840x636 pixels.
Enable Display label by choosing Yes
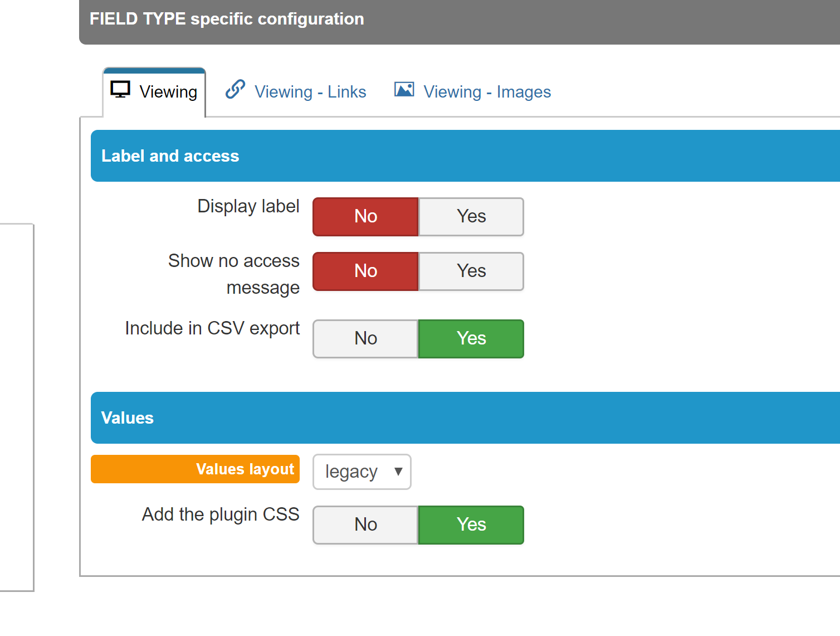coord(471,216)
